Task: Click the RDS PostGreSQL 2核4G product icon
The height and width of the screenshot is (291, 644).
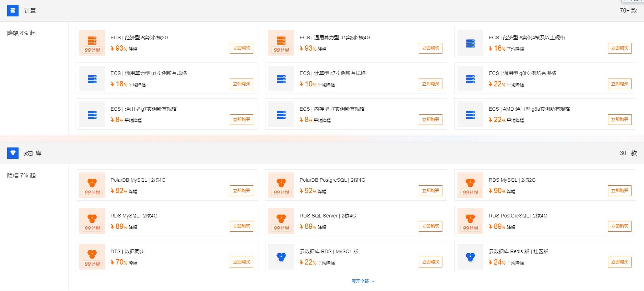Action: tap(470, 221)
